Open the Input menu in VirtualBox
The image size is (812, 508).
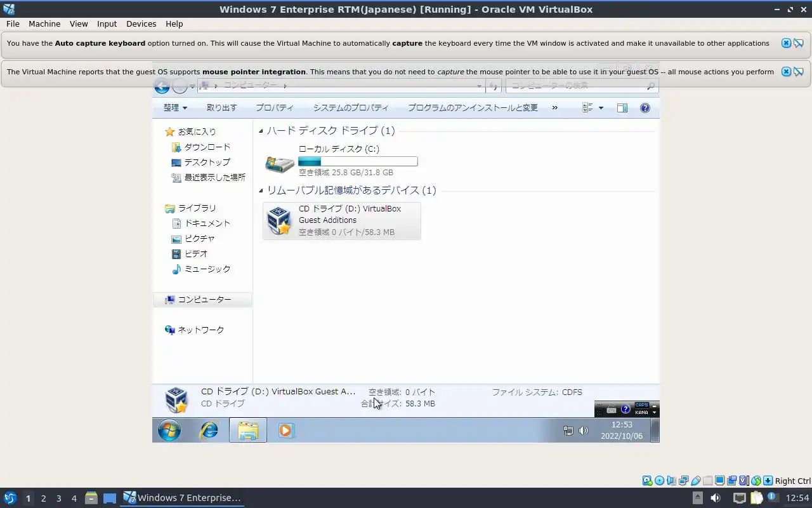[107, 23]
